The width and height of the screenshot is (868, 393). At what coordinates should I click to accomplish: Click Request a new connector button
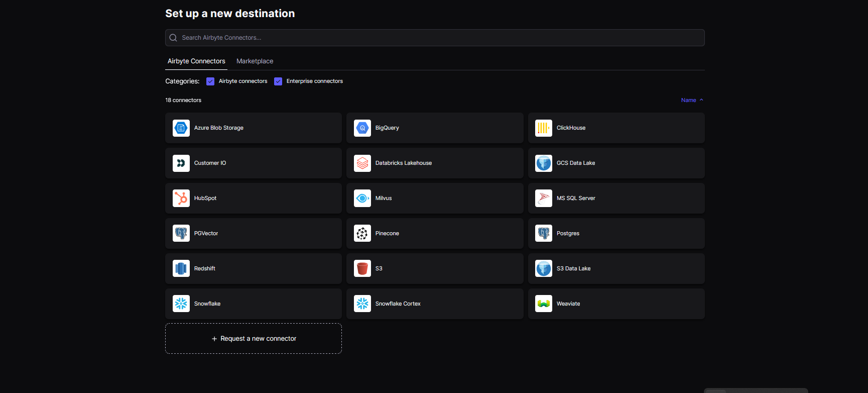pos(254,339)
